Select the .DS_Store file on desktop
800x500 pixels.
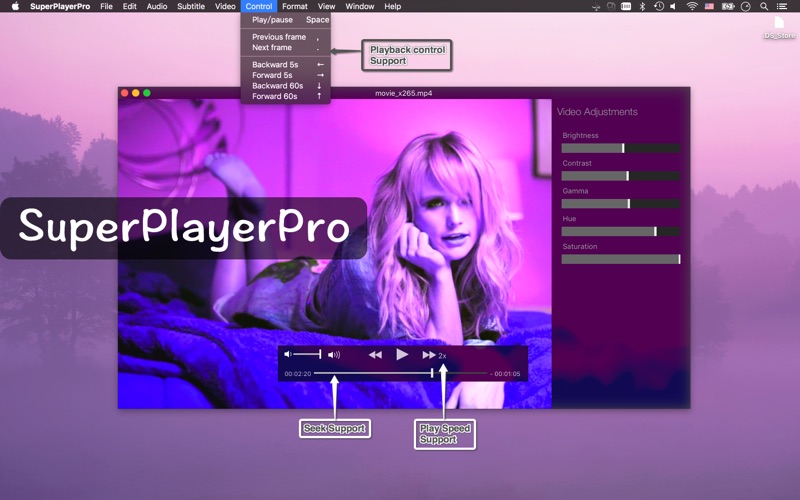point(779,28)
